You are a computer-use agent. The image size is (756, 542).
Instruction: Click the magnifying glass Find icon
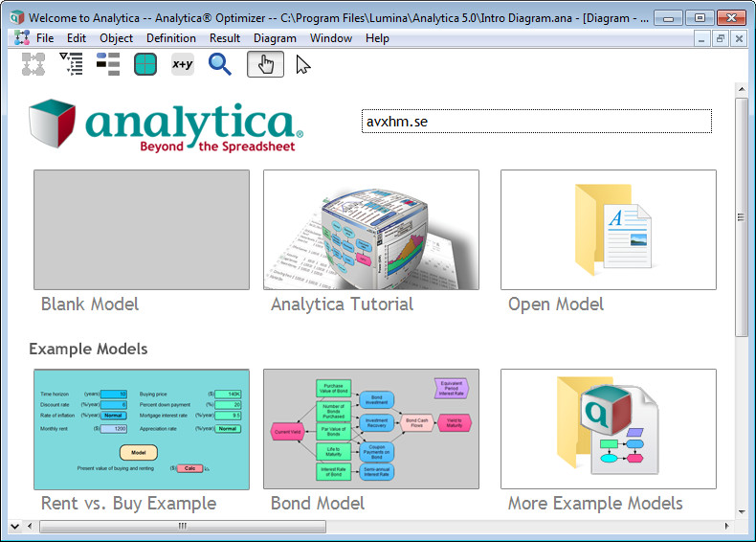(x=220, y=64)
